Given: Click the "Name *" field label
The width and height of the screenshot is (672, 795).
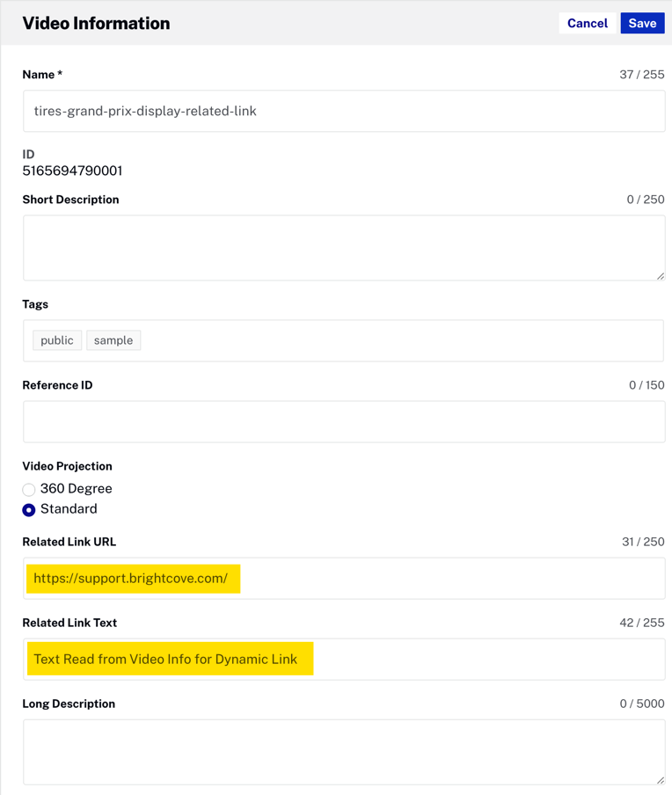Looking at the screenshot, I should tap(42, 75).
